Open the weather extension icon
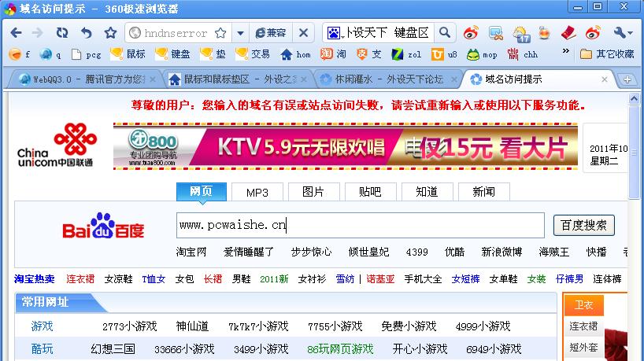This screenshot has width=644, height=361. click(521, 33)
